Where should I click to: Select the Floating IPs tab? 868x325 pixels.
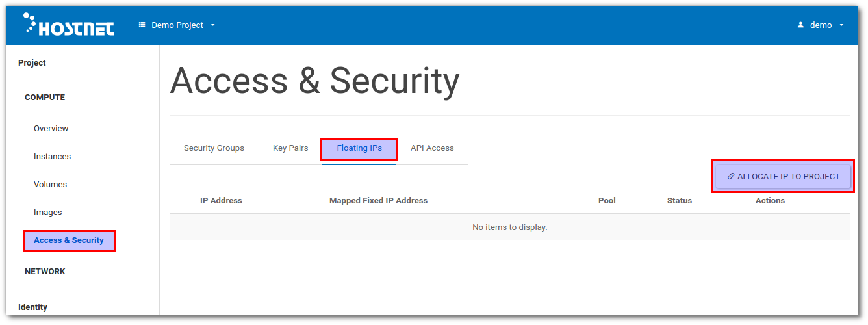pos(359,148)
